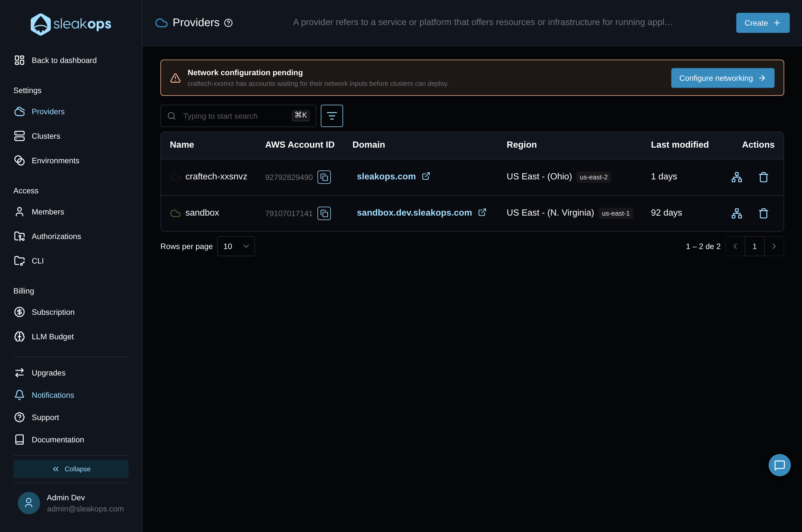Viewport: 802px width, 532px height.
Task: Copy AWS account ID 79107017141
Action: click(x=324, y=213)
